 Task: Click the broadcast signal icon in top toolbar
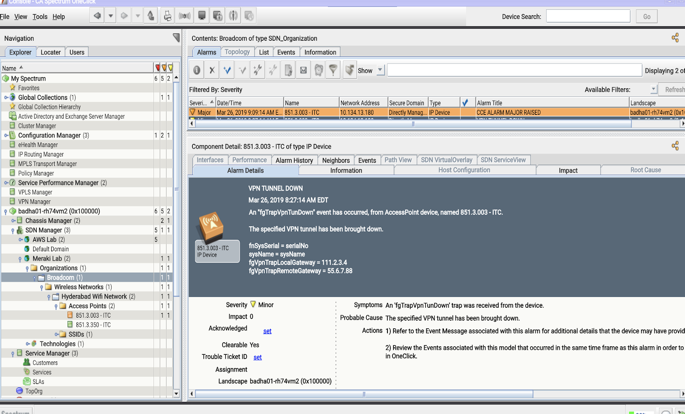pyautogui.click(x=184, y=16)
